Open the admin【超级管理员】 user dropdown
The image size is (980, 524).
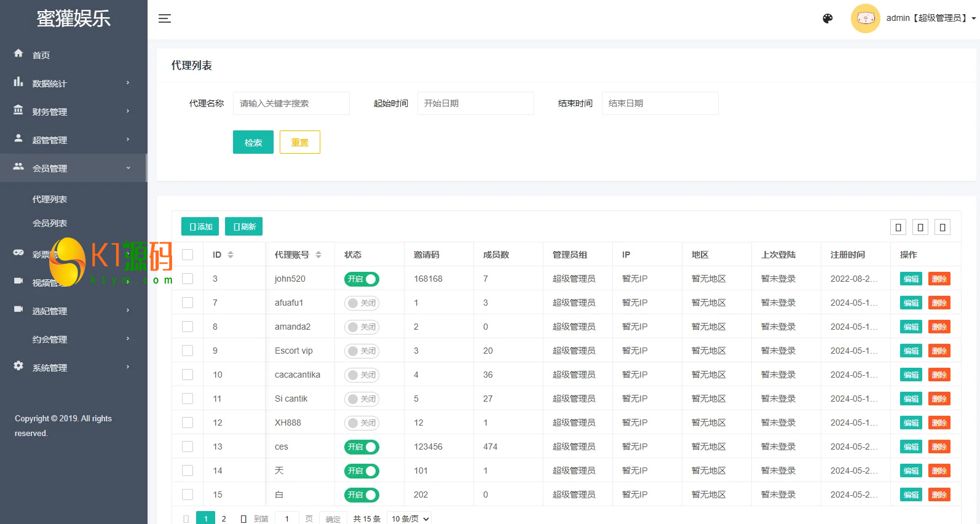point(931,18)
